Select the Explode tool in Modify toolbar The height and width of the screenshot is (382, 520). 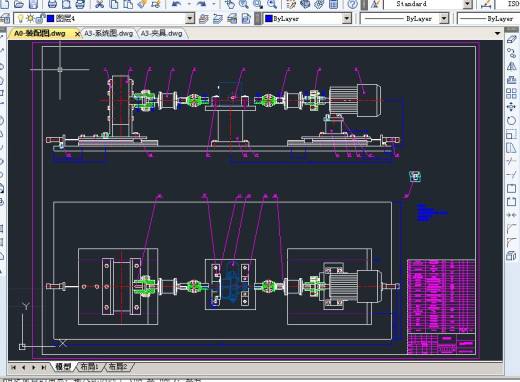pyautogui.click(x=511, y=256)
